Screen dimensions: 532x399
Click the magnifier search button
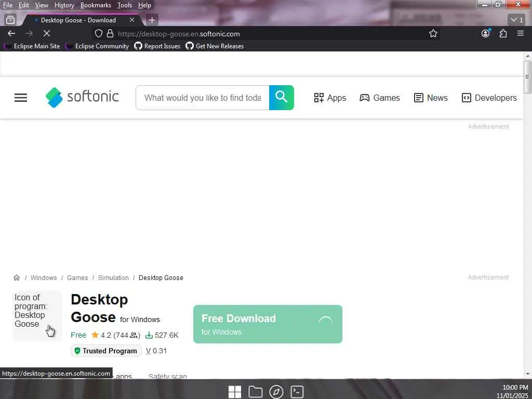point(281,98)
